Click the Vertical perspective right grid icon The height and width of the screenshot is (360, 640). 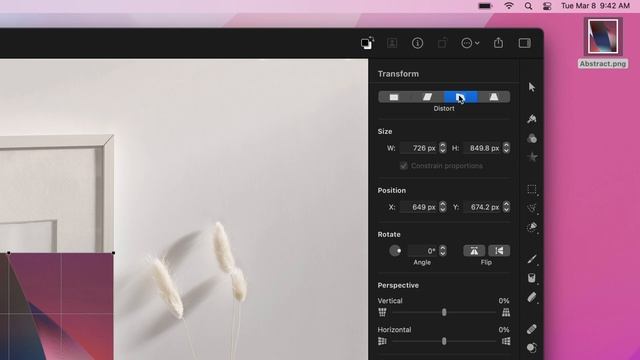pos(506,312)
